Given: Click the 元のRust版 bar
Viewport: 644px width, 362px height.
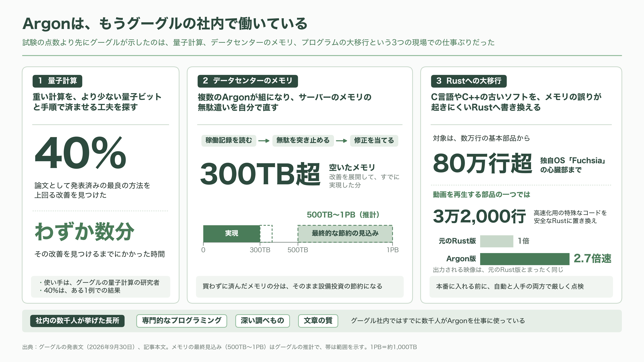Looking at the screenshot, I should pyautogui.click(x=496, y=241).
